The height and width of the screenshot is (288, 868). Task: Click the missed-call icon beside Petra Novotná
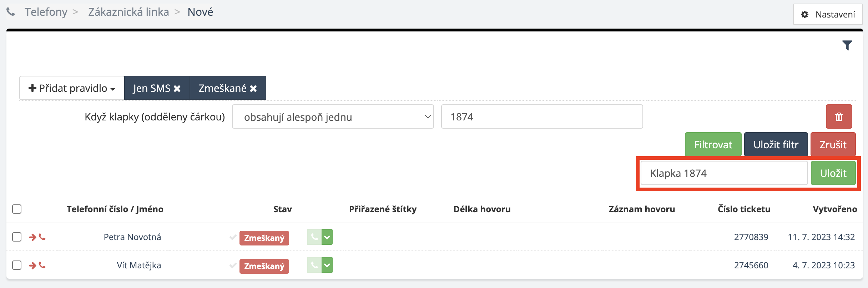tap(37, 237)
